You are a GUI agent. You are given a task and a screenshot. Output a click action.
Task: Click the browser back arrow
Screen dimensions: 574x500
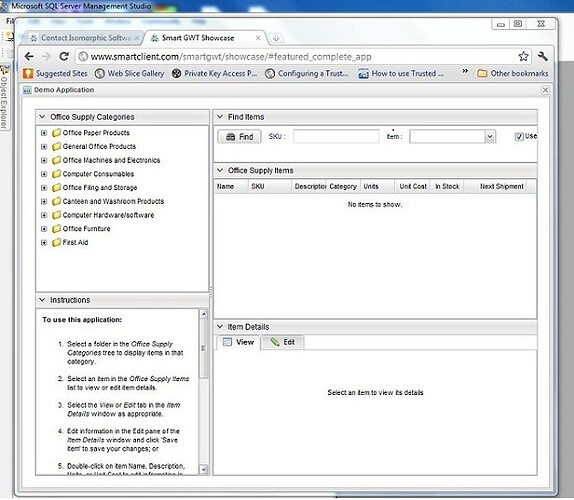[29, 56]
